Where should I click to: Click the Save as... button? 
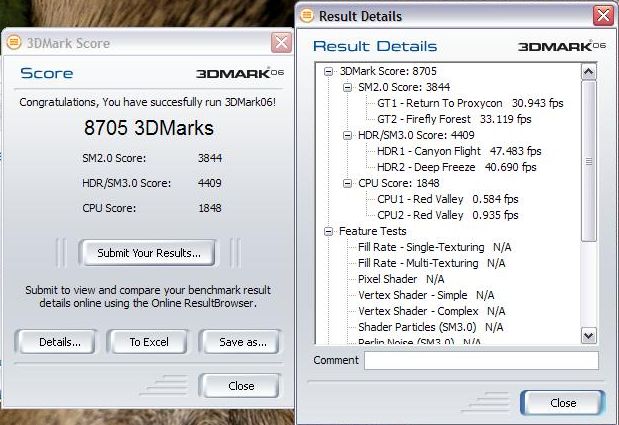click(240, 342)
